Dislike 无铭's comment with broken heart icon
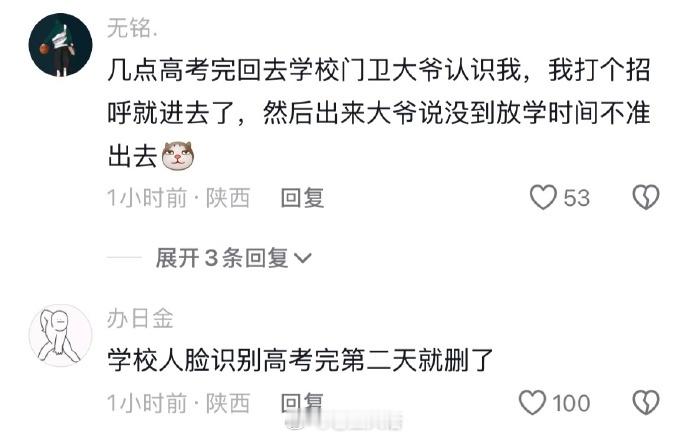The height and width of the screenshot is (438, 690). click(646, 197)
